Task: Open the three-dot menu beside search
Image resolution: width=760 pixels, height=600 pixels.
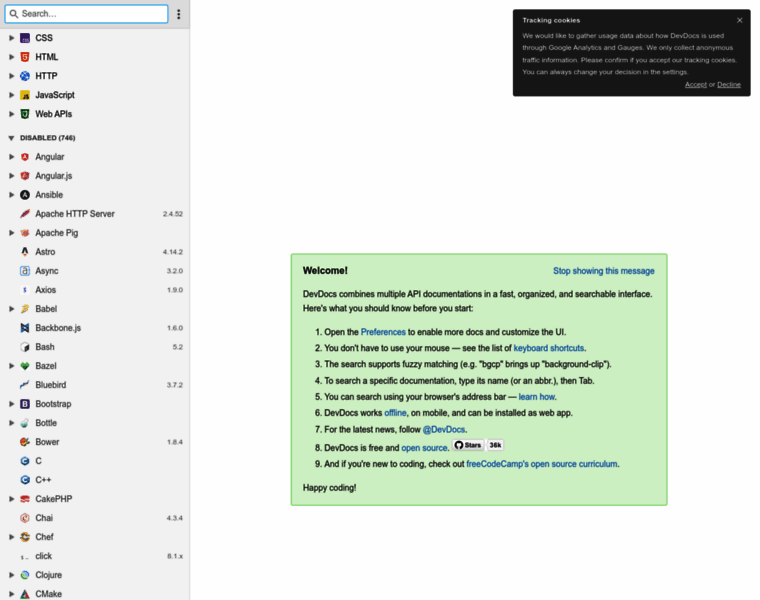Action: pos(179,14)
